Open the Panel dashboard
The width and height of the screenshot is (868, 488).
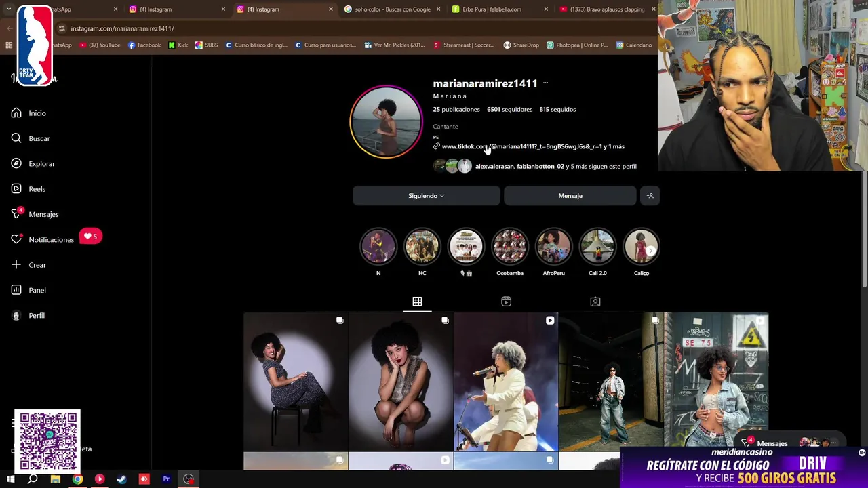click(x=28, y=290)
